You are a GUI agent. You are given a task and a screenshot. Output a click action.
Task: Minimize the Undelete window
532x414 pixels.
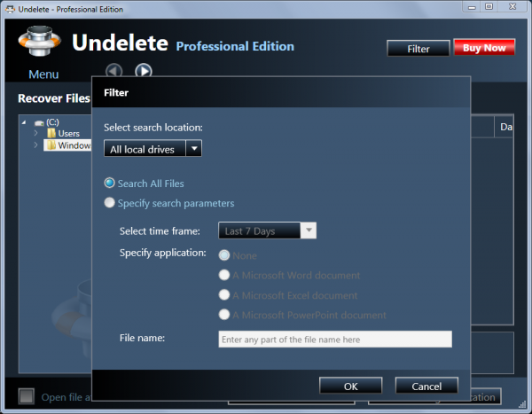(472, 7)
